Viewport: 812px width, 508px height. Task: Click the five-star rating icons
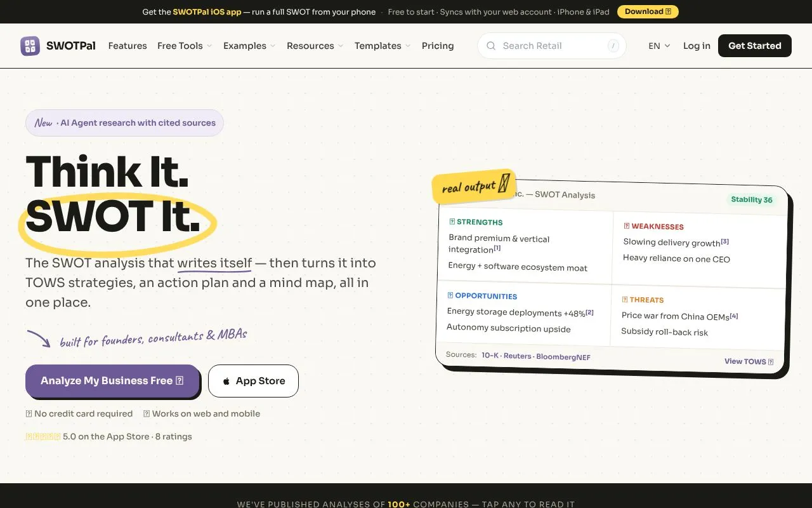(43, 437)
